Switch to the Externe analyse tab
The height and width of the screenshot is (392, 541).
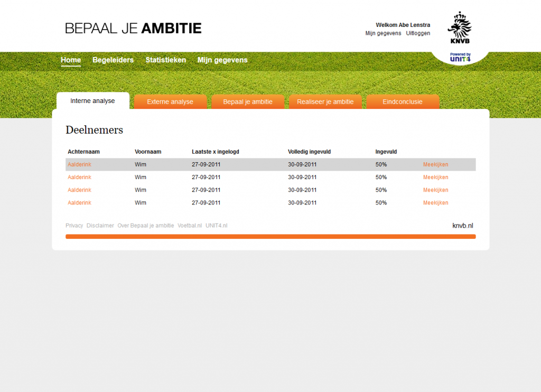[x=170, y=102]
